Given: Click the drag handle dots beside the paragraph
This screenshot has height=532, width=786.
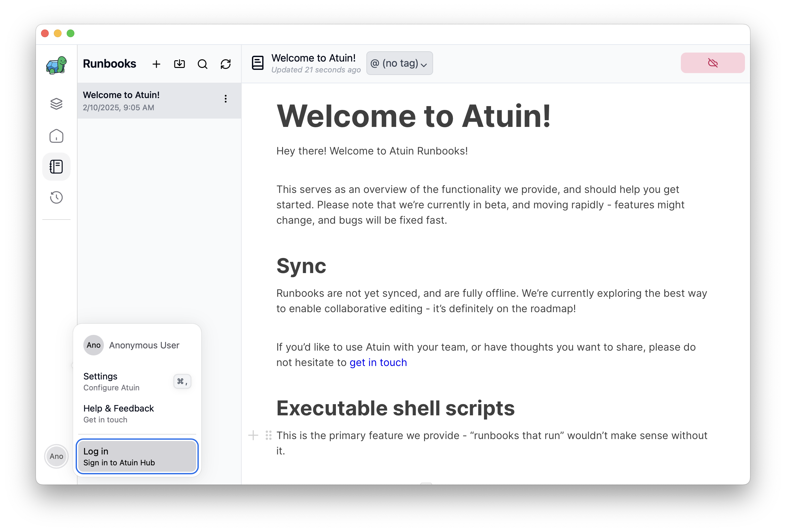Looking at the screenshot, I should click(269, 435).
